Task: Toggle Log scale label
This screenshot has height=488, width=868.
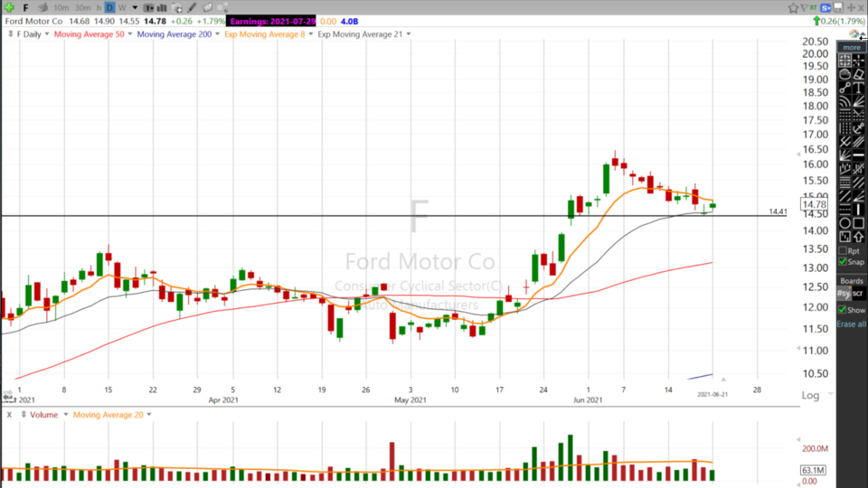Action: point(810,395)
